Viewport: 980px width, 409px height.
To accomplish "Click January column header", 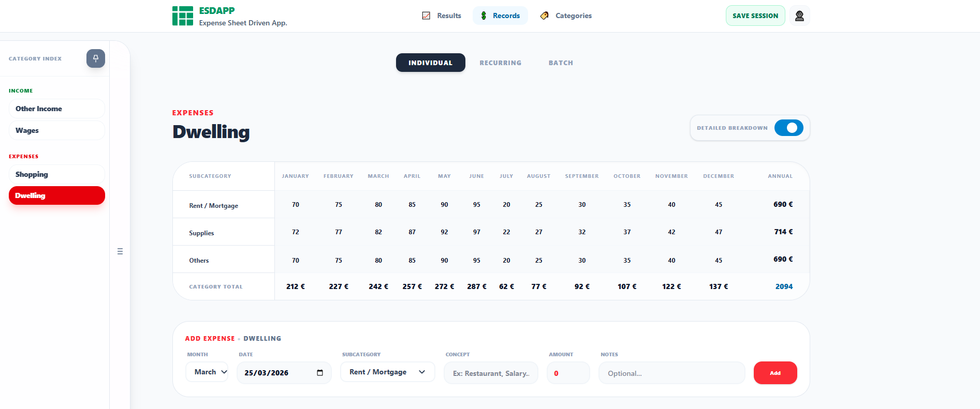I will pyautogui.click(x=295, y=176).
